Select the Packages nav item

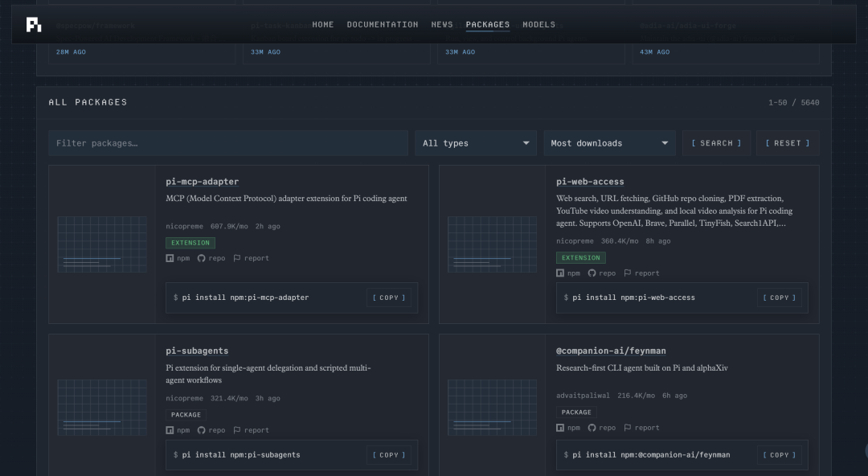point(488,24)
